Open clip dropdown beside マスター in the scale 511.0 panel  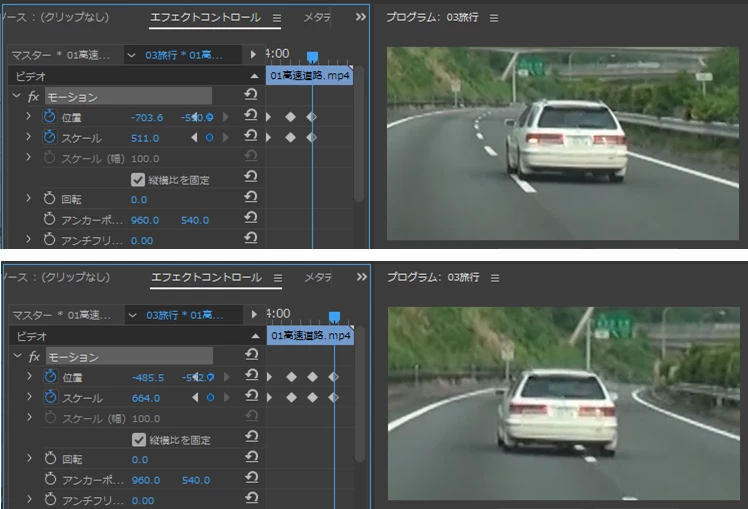click(x=131, y=55)
